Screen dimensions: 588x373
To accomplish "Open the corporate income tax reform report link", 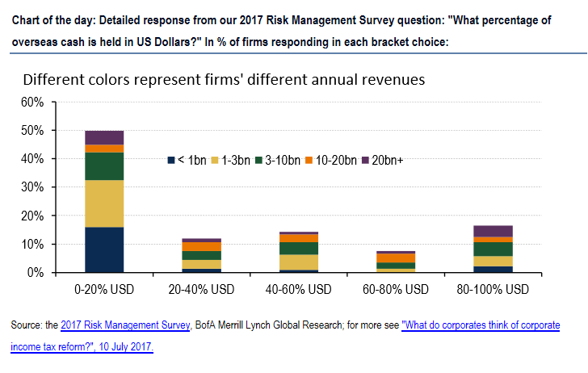I will pyautogui.click(x=446, y=325).
